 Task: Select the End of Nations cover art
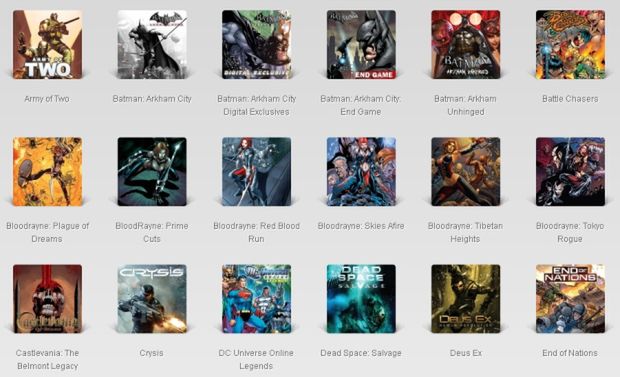pos(570,299)
